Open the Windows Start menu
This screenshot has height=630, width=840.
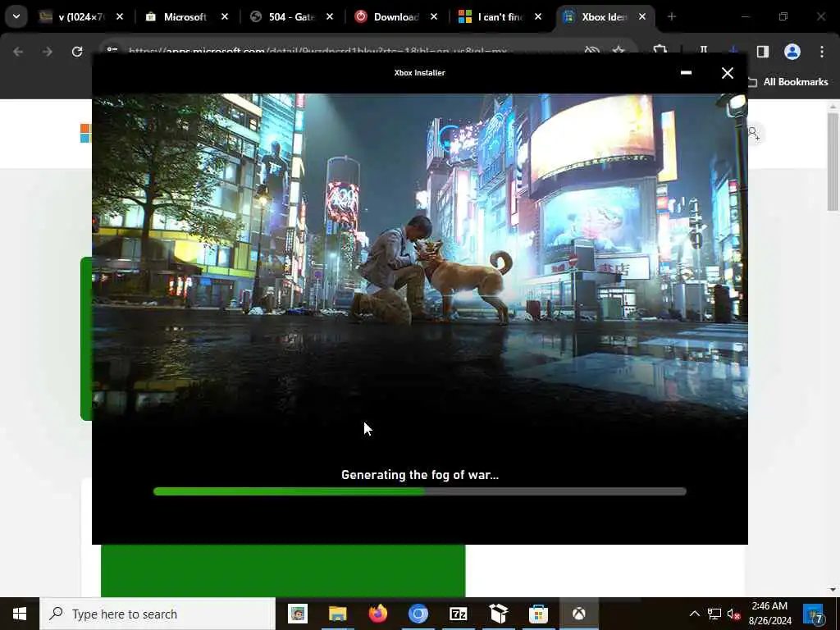point(20,614)
